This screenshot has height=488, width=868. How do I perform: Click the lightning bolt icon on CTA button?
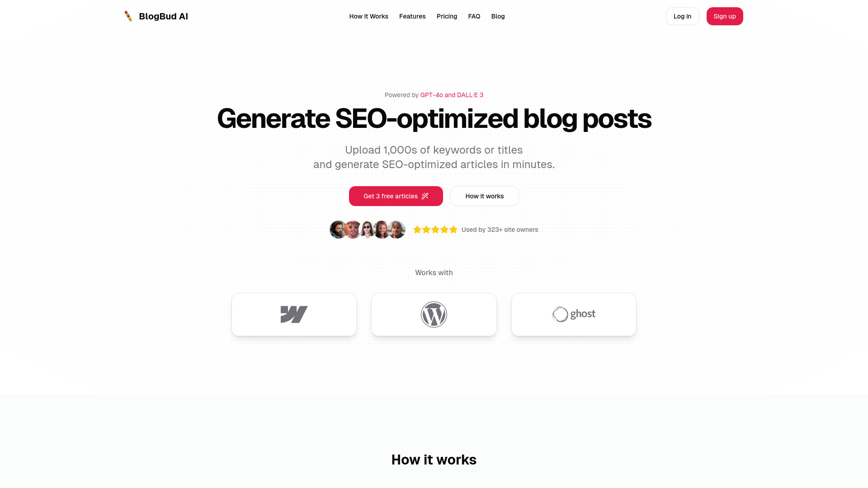[425, 196]
